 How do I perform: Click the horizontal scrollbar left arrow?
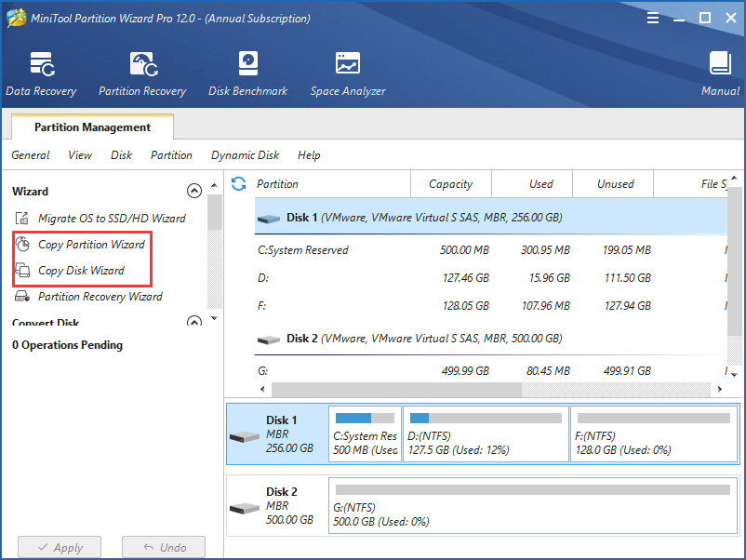[x=262, y=389]
